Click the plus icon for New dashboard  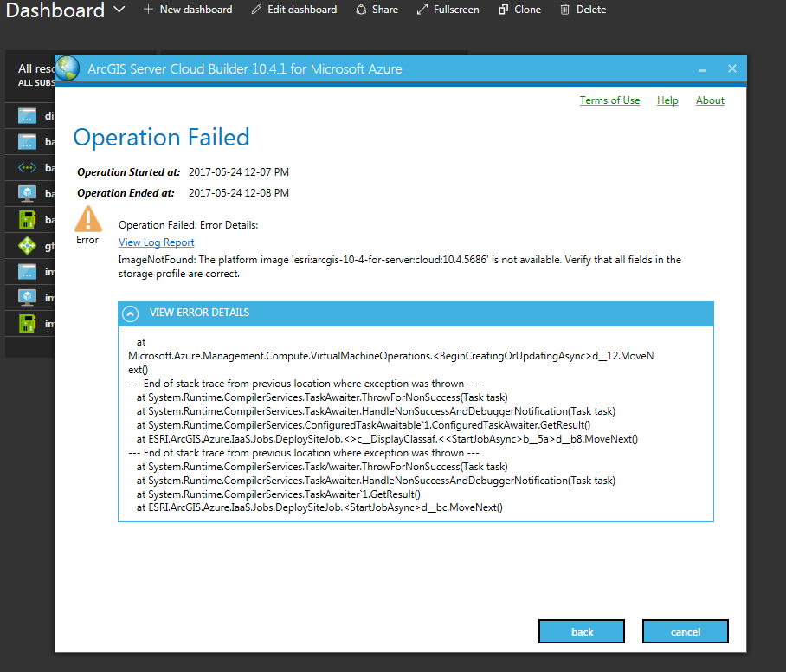(148, 9)
